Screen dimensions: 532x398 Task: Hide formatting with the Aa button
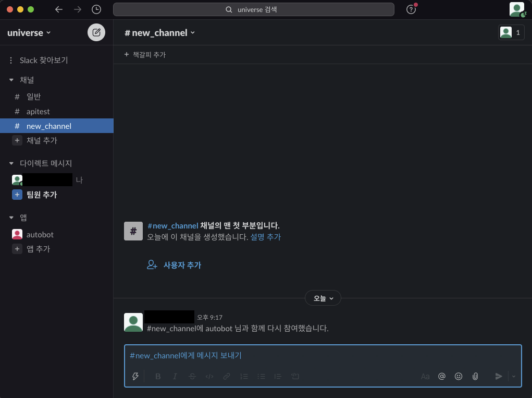[x=425, y=376]
